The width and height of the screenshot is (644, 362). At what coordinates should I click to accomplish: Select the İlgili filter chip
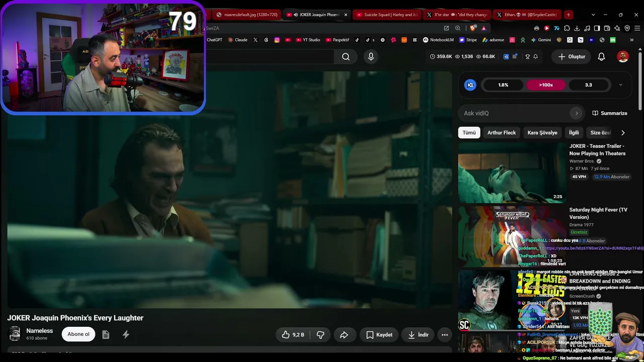point(574,133)
